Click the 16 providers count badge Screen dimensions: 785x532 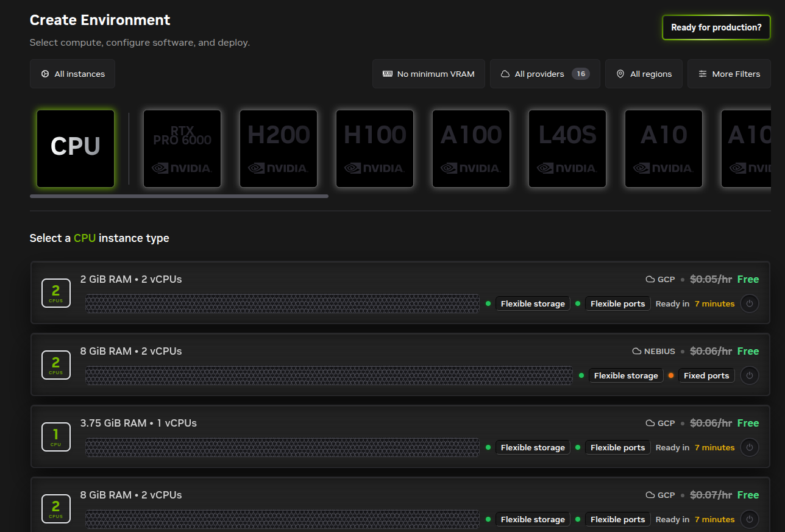pos(581,74)
